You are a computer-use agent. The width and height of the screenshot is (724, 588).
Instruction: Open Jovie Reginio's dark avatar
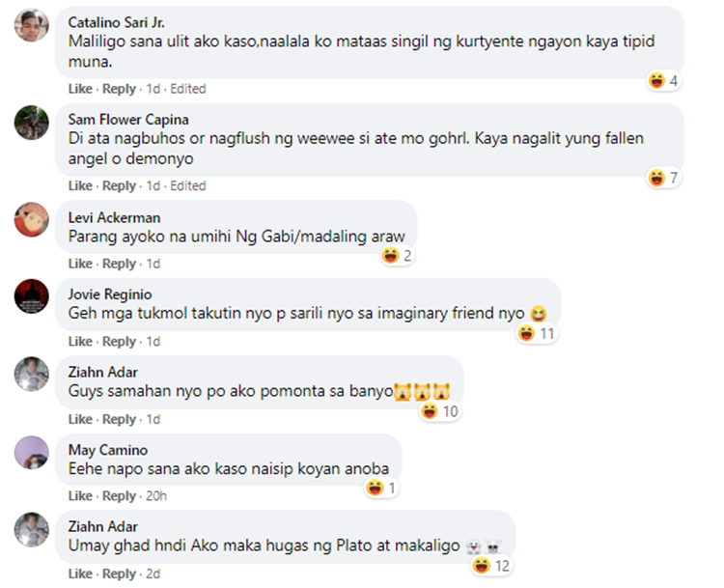pyautogui.click(x=32, y=296)
